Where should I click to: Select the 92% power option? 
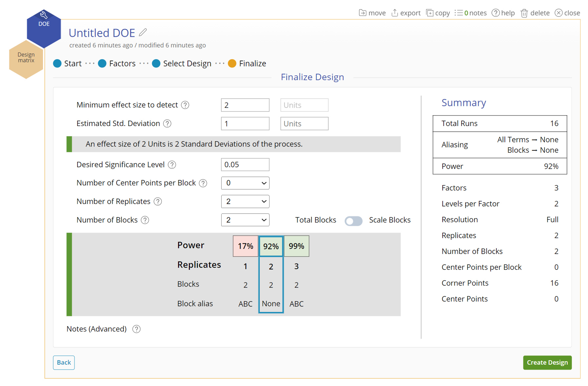(271, 246)
